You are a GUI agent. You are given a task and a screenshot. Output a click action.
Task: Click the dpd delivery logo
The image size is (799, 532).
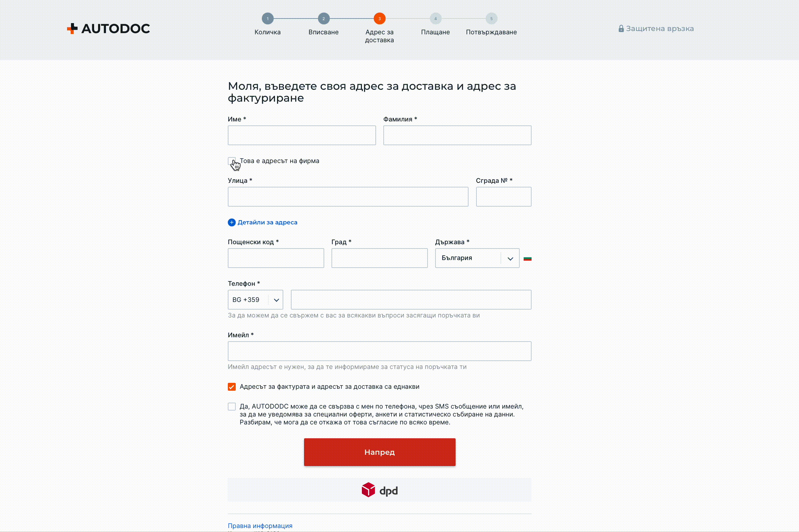point(379,490)
